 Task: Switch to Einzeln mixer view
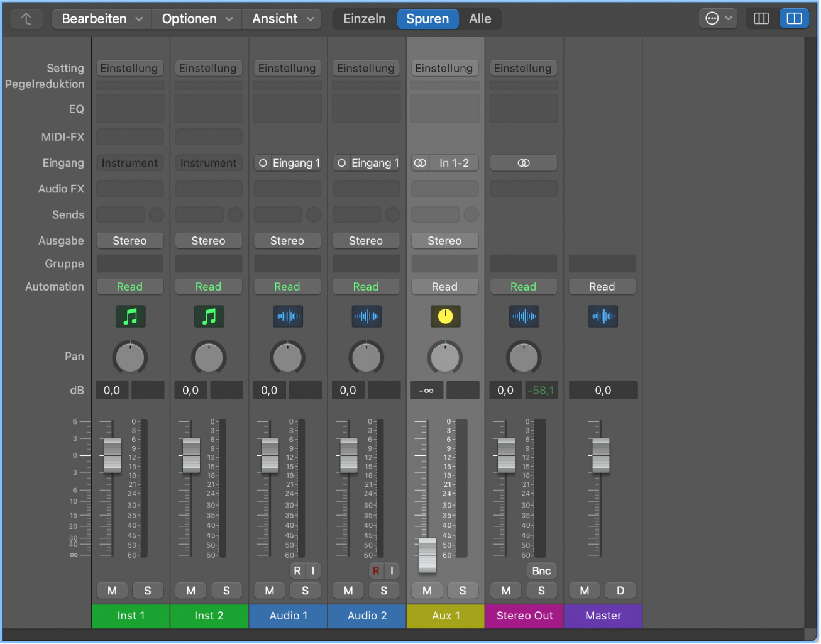[x=365, y=19]
